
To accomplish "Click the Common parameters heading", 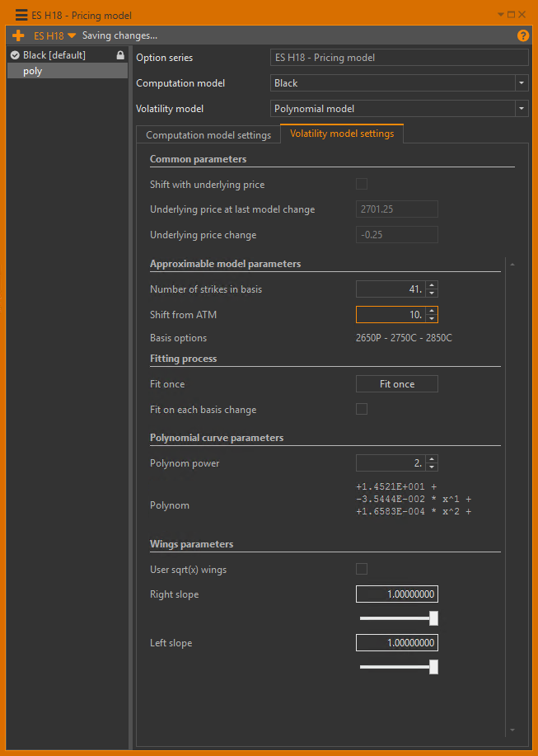I will point(198,159).
